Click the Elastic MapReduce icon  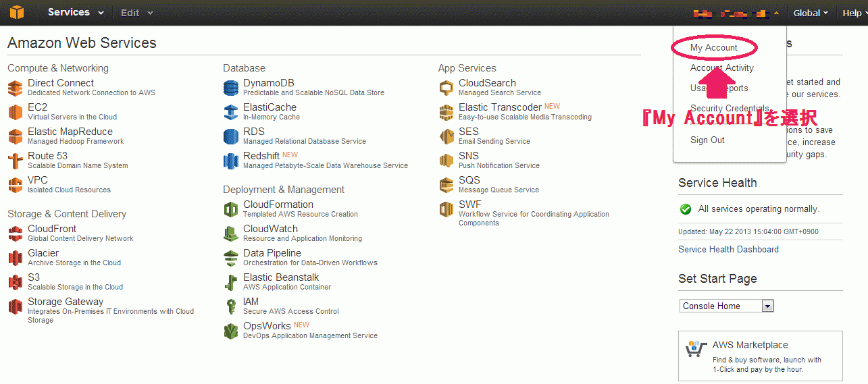(x=16, y=136)
